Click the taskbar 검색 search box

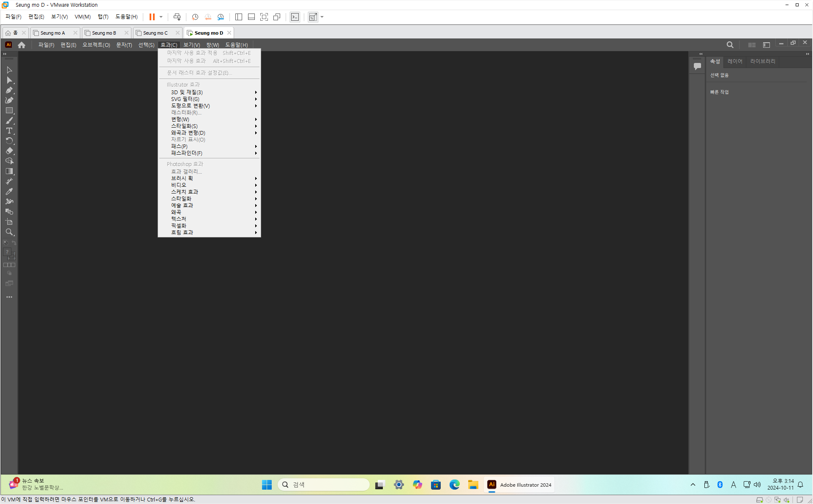click(x=323, y=485)
